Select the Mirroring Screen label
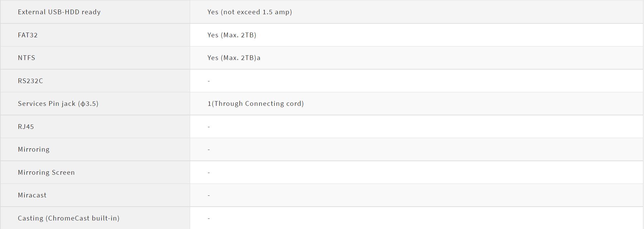 click(x=46, y=172)
